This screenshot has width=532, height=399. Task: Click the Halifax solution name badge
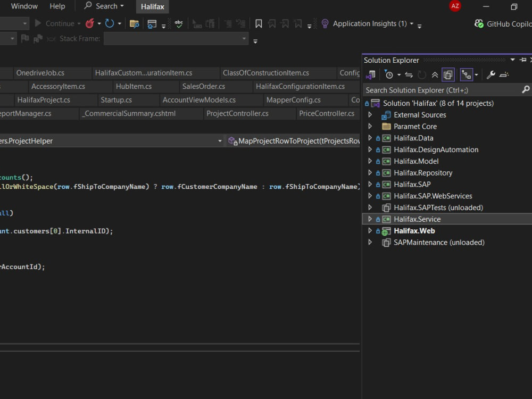tap(152, 6)
